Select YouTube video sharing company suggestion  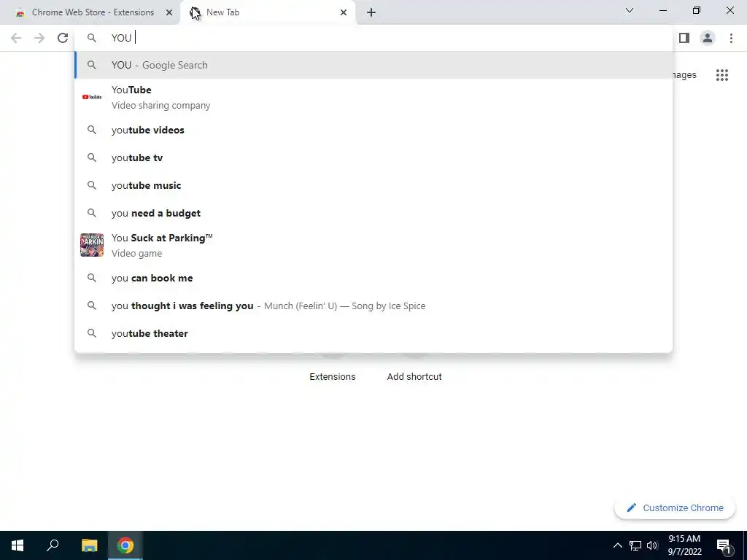point(373,97)
